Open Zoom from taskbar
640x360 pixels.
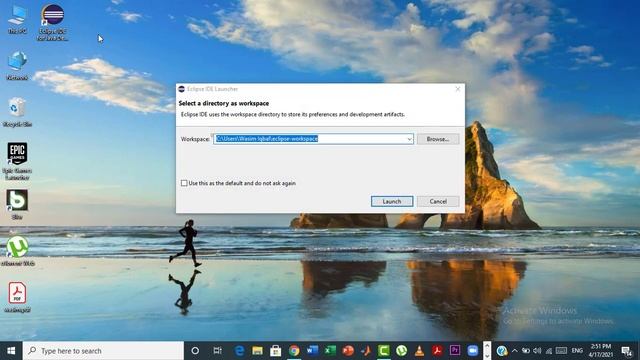click(x=473, y=351)
